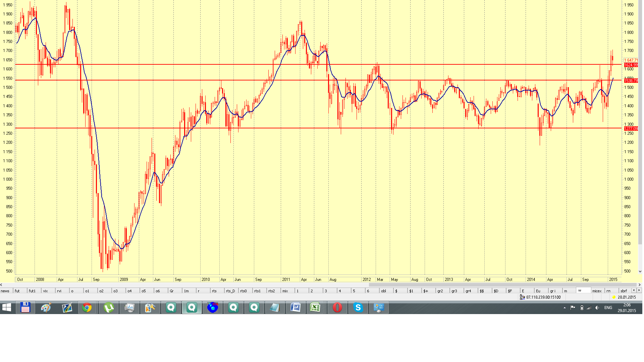Open Excel from the taskbar

[x=315, y=307]
